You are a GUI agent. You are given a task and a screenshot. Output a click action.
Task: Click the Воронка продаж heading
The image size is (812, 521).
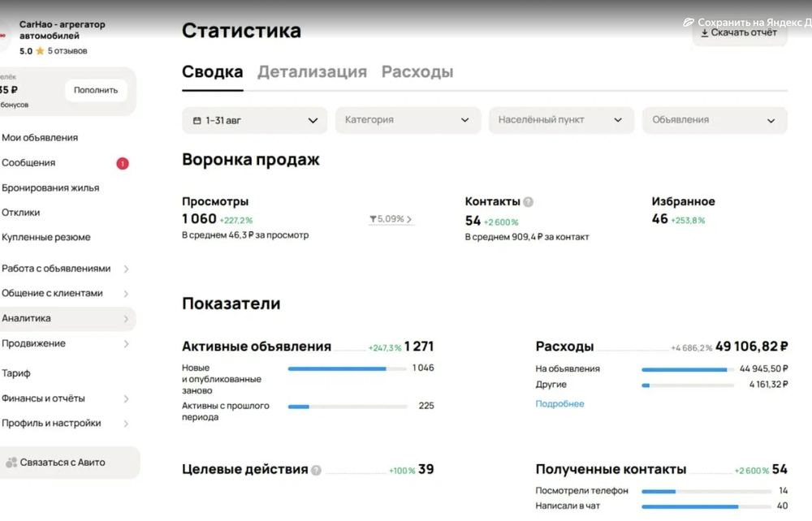click(x=251, y=159)
